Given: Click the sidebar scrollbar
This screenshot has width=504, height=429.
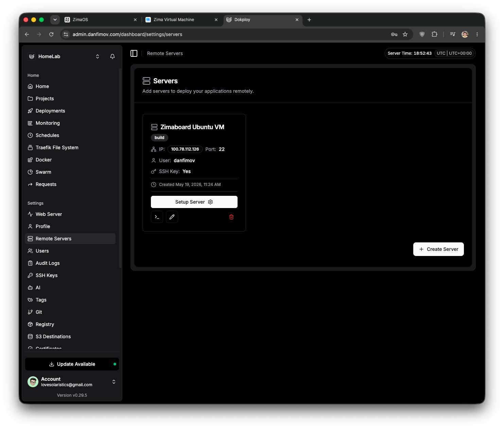Looking at the screenshot, I should pos(120,168).
